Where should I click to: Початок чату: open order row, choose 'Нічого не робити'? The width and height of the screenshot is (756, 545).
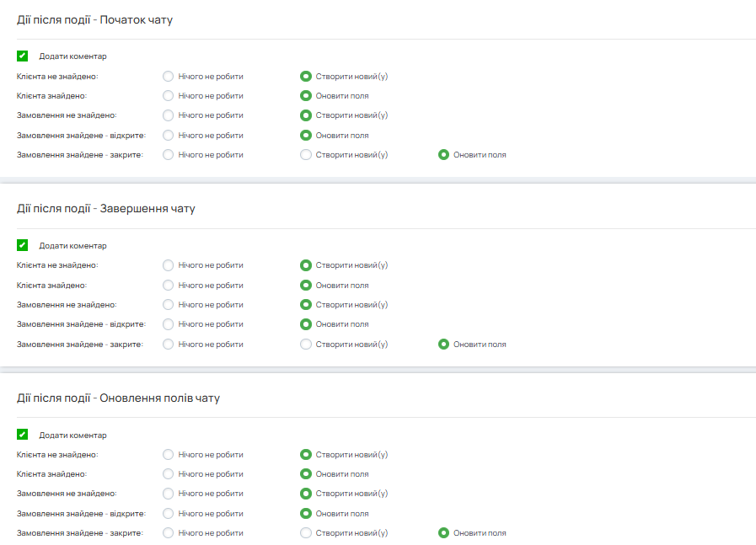(x=169, y=135)
